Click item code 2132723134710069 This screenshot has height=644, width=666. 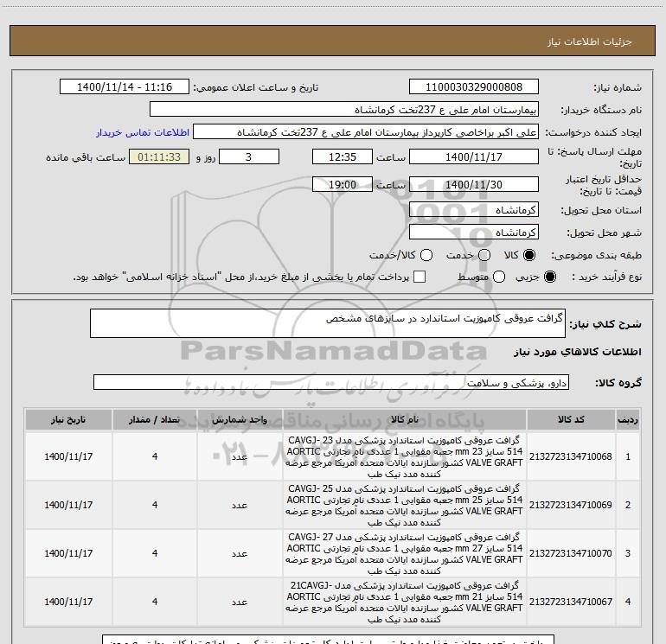tap(571, 505)
